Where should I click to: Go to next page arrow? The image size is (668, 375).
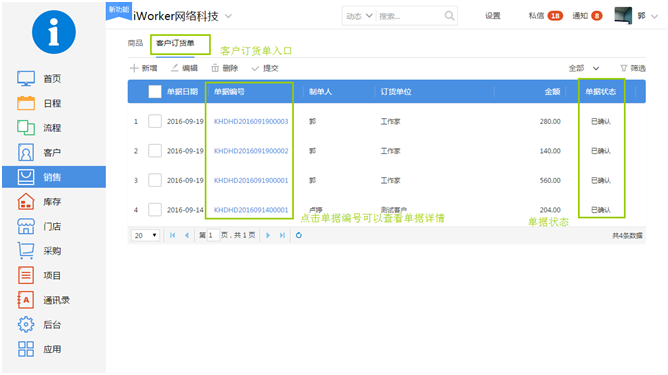268,235
